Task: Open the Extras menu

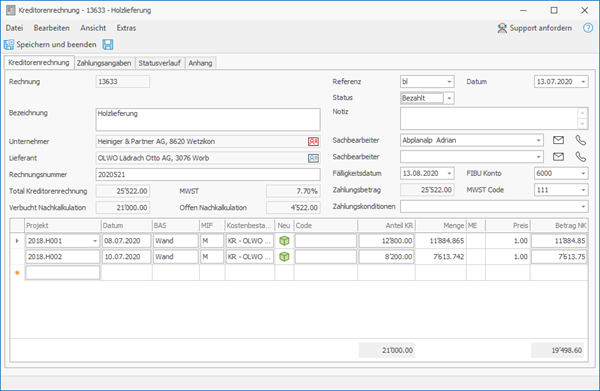Action: [126, 28]
